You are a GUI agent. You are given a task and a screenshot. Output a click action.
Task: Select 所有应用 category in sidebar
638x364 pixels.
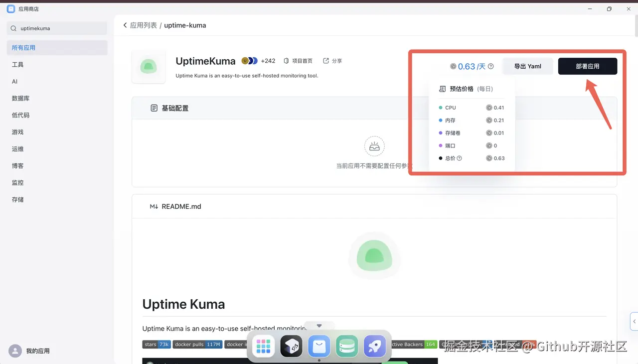click(57, 48)
